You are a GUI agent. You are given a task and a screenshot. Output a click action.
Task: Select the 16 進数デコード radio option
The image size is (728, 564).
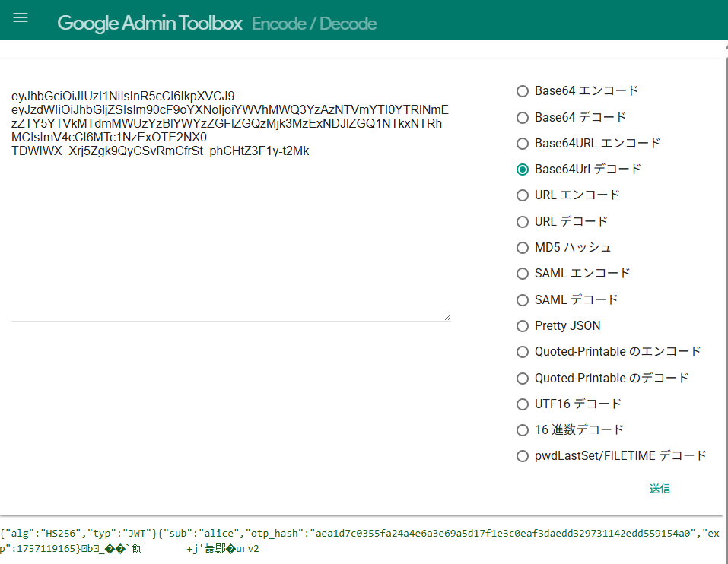pyautogui.click(x=523, y=430)
